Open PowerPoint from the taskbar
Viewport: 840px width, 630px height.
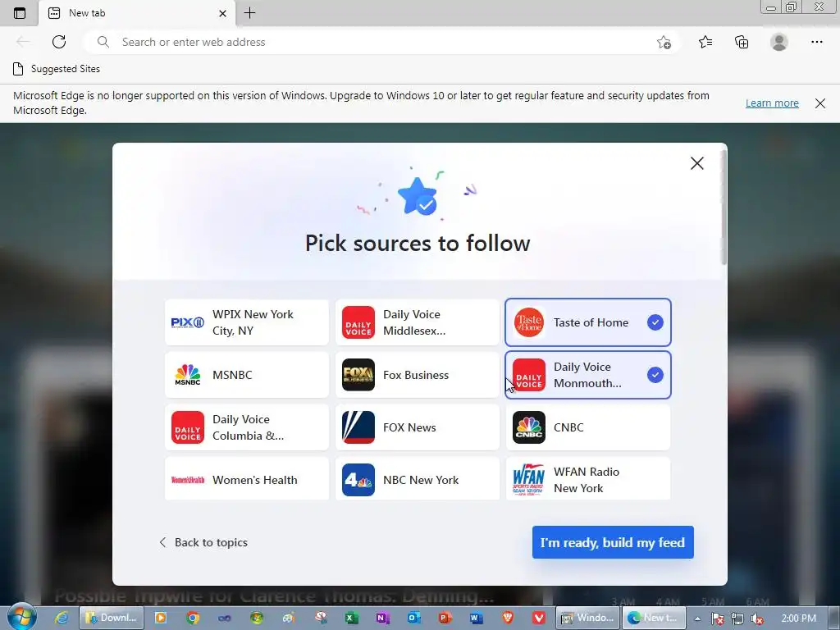pyautogui.click(x=445, y=618)
